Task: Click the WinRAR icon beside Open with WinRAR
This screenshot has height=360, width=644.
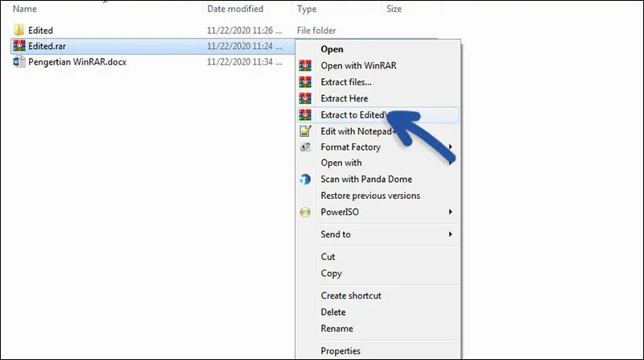Action: [305, 65]
